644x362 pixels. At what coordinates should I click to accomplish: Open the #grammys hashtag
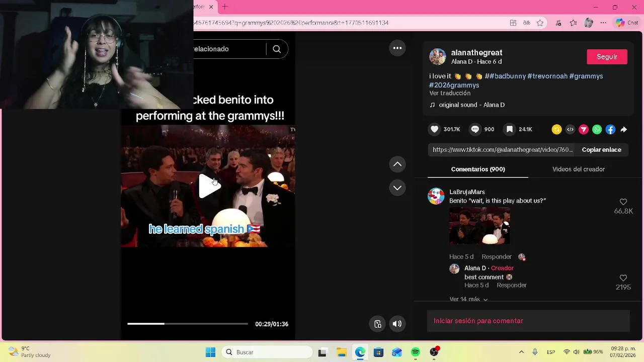[586, 76]
